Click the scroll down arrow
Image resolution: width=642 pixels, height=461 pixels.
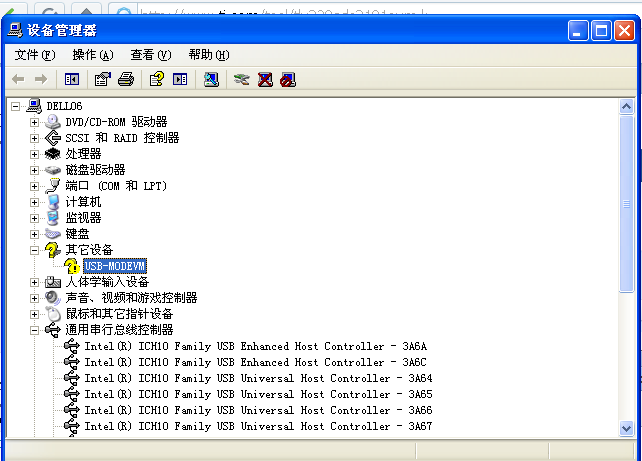point(626,428)
